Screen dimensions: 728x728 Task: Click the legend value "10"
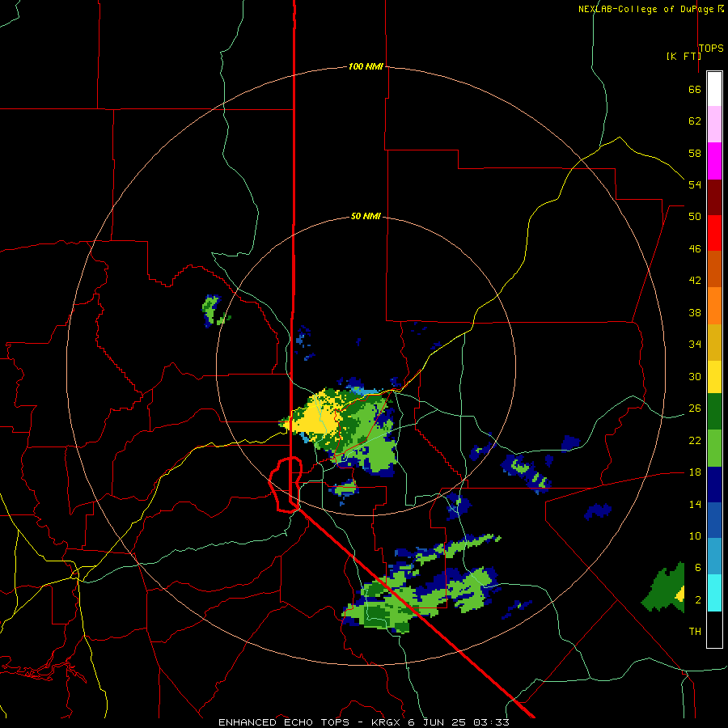tap(695, 535)
